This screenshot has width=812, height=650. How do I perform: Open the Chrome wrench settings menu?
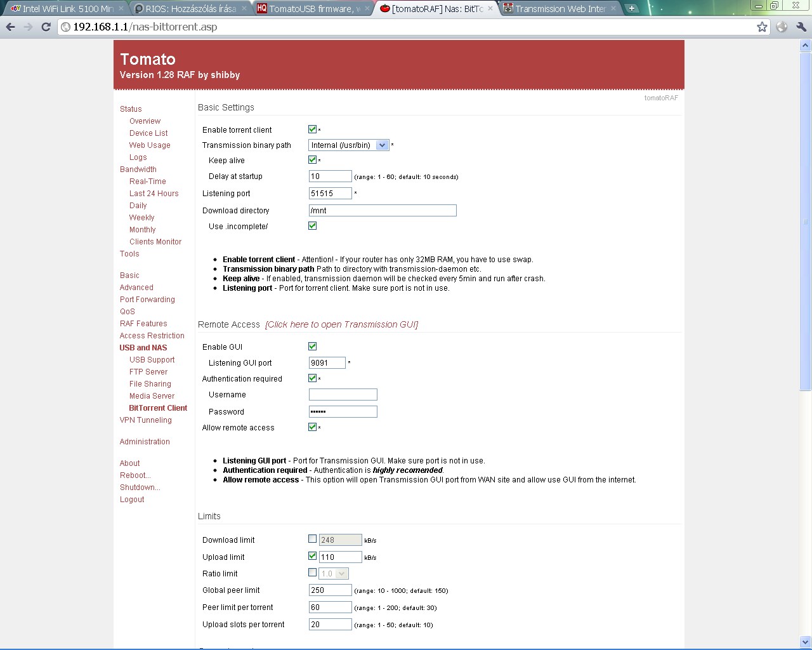tap(801, 27)
